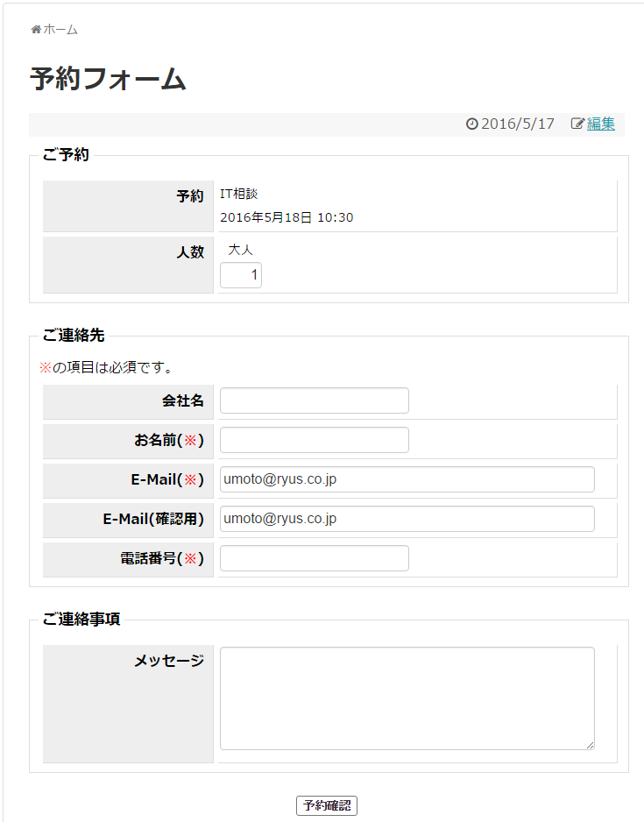Open the ホーム breadcrumb link
644x822 pixels.
60,30
